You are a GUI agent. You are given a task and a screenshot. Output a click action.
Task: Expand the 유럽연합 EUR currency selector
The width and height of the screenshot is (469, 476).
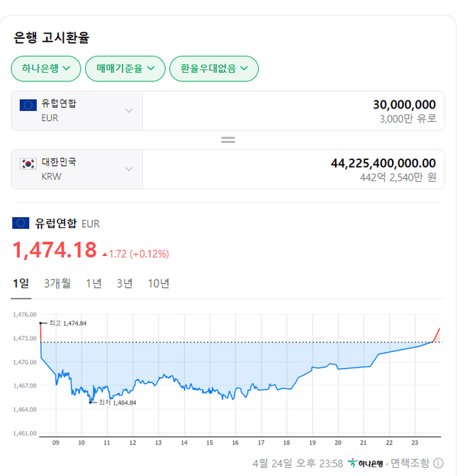pyautogui.click(x=129, y=111)
